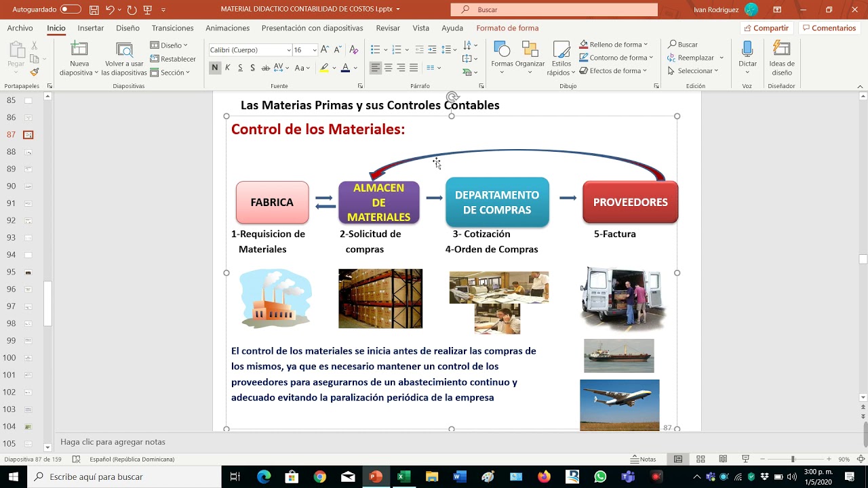The height and width of the screenshot is (488, 868).
Task: Apply text shadow with the S icon
Action: pos(252,68)
